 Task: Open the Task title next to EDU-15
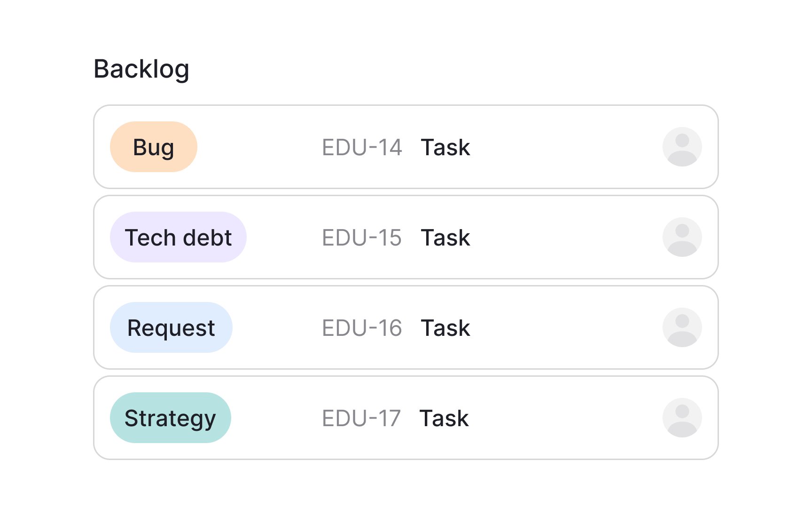click(x=445, y=238)
